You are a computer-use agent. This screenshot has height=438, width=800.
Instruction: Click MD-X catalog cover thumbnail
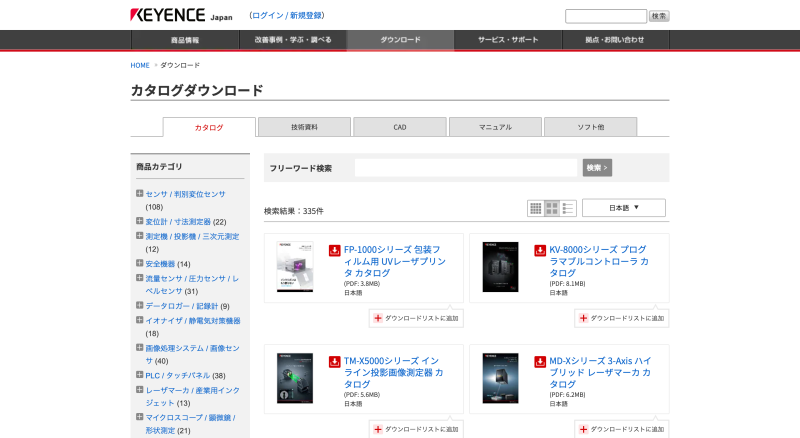coord(501,378)
